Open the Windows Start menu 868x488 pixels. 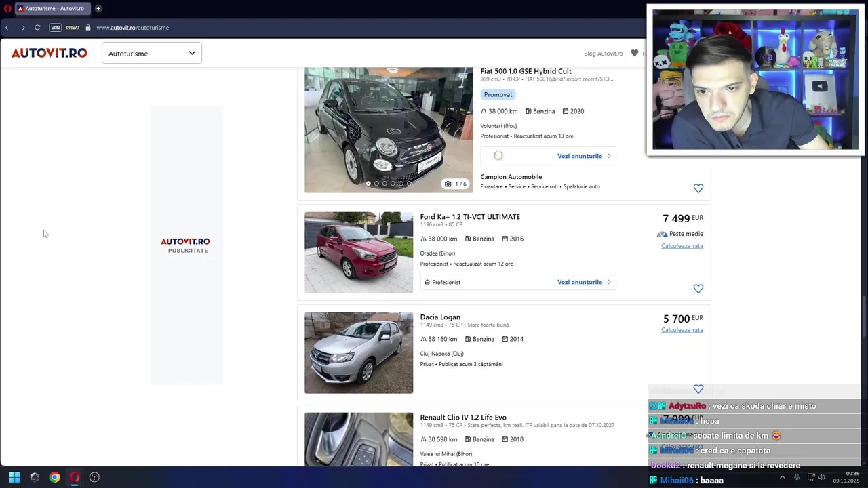click(14, 477)
